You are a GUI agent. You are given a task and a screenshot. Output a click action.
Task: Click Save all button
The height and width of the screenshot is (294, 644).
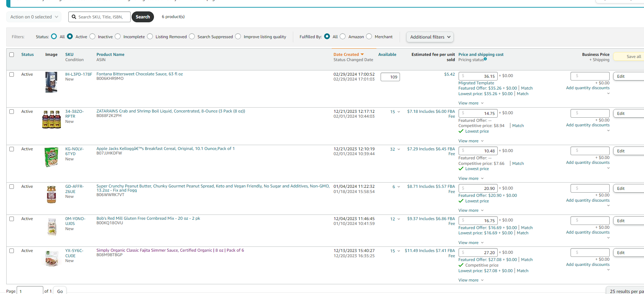[x=629, y=57]
